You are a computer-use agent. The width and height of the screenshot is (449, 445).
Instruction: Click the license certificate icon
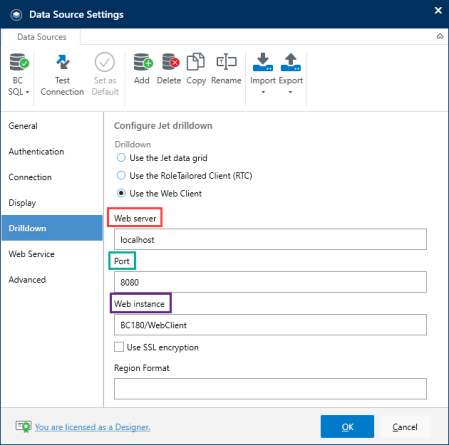[x=23, y=426]
